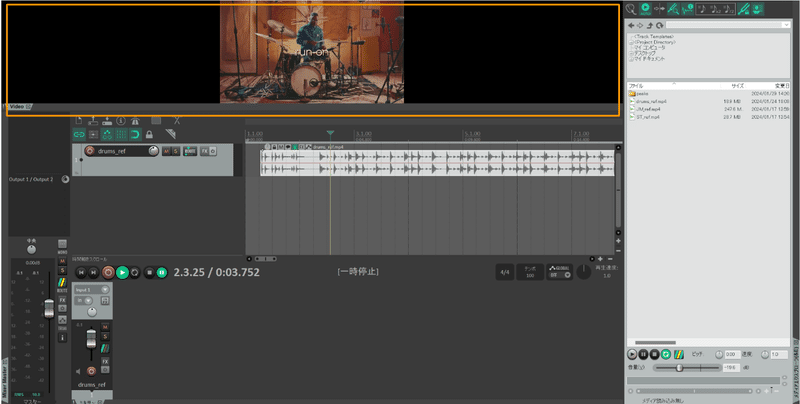Image resolution: width=800 pixels, height=404 pixels.
Task: Click the green pause button in transport
Action: [162, 273]
